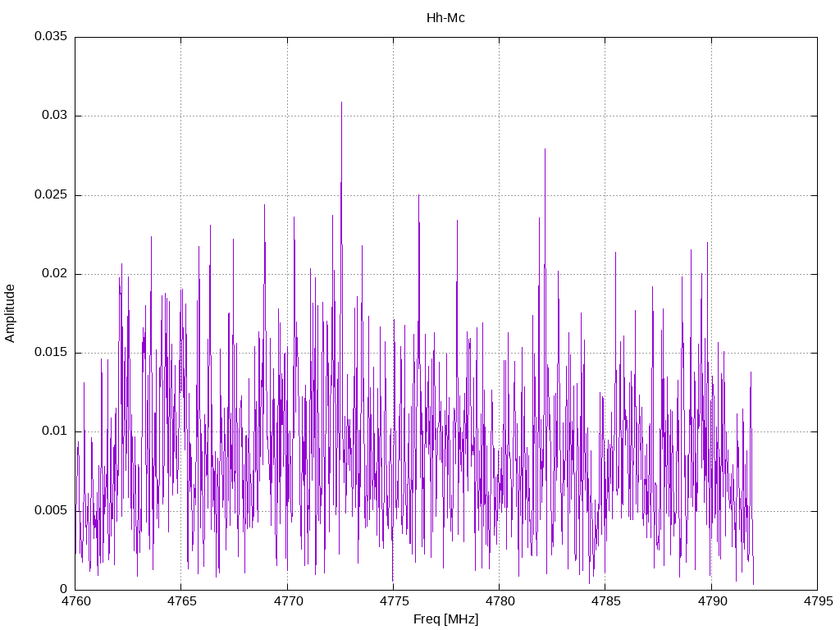Click the y-axis tick label 0.01
The width and height of the screenshot is (840, 630).
click(x=55, y=431)
